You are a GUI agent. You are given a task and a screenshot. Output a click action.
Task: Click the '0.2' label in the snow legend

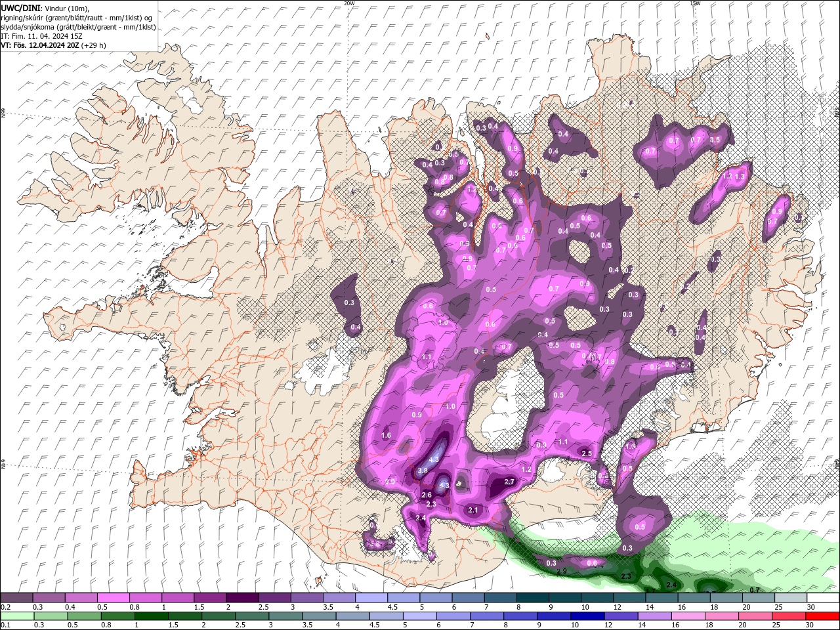click(x=5, y=607)
